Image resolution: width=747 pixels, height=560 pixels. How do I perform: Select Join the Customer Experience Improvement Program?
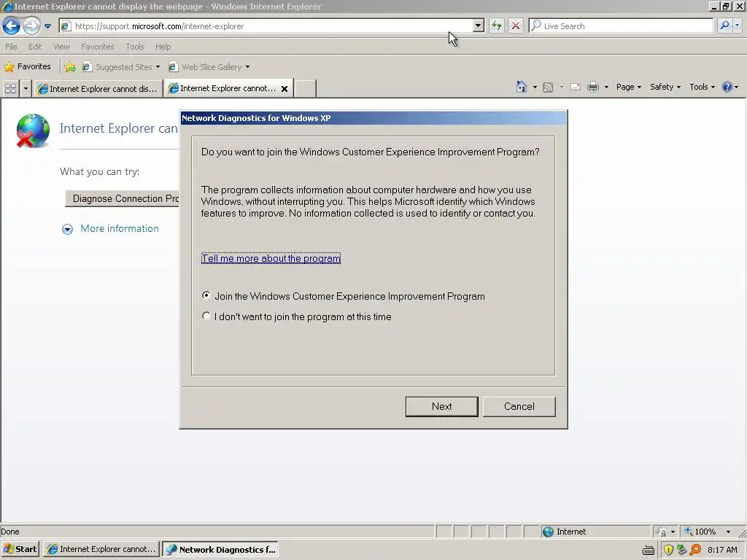tap(343, 296)
